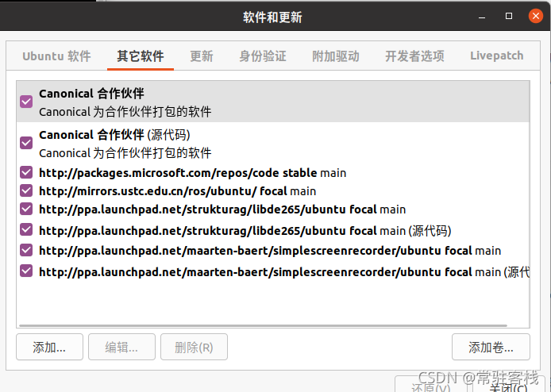The width and height of the screenshot is (551, 392).
Task: Uncheck simplescreenrecorder focal main checkbox
Action: (x=26, y=250)
